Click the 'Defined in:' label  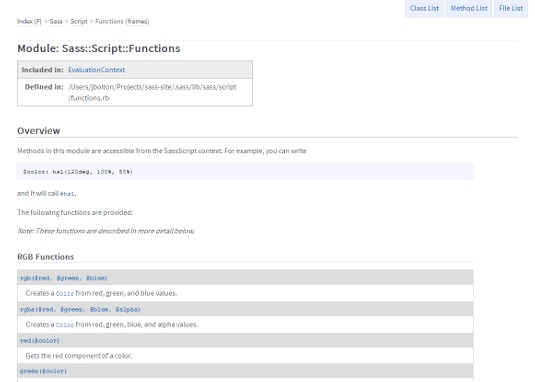point(44,87)
